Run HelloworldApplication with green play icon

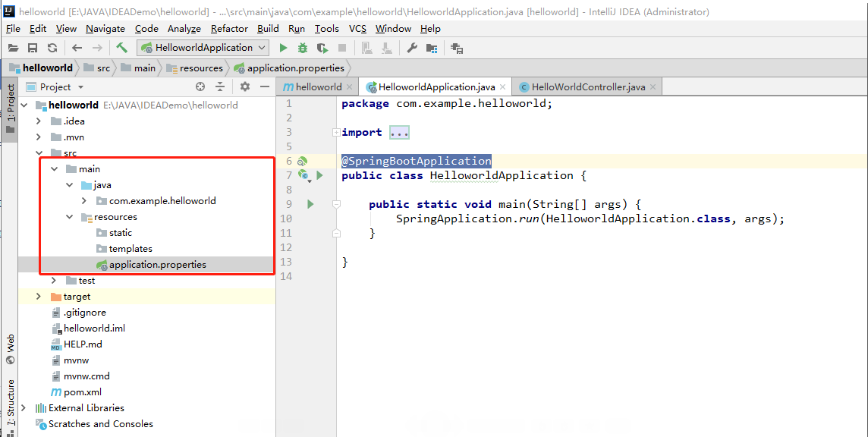coord(284,49)
